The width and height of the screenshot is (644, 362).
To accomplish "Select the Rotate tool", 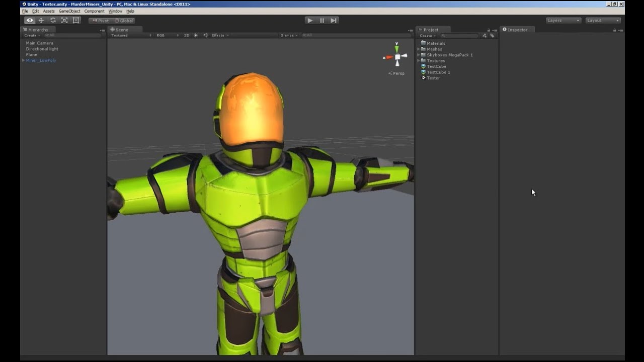I will 53,21.
